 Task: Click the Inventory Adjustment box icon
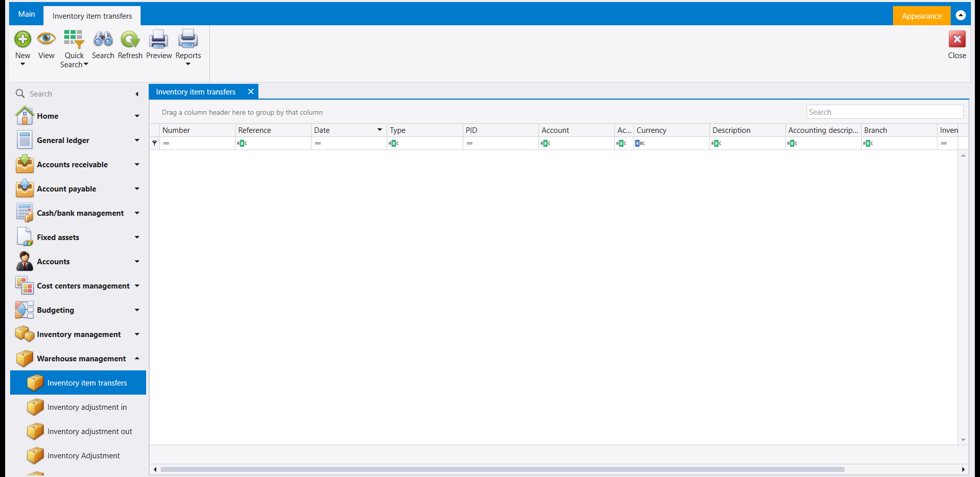pyautogui.click(x=35, y=455)
